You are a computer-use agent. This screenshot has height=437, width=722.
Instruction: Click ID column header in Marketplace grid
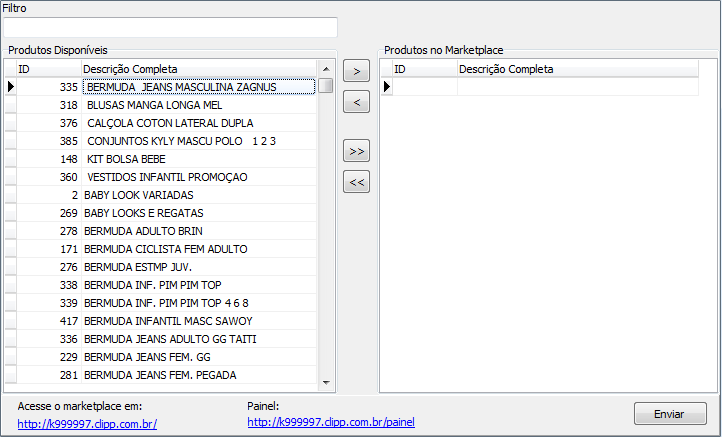click(423, 69)
